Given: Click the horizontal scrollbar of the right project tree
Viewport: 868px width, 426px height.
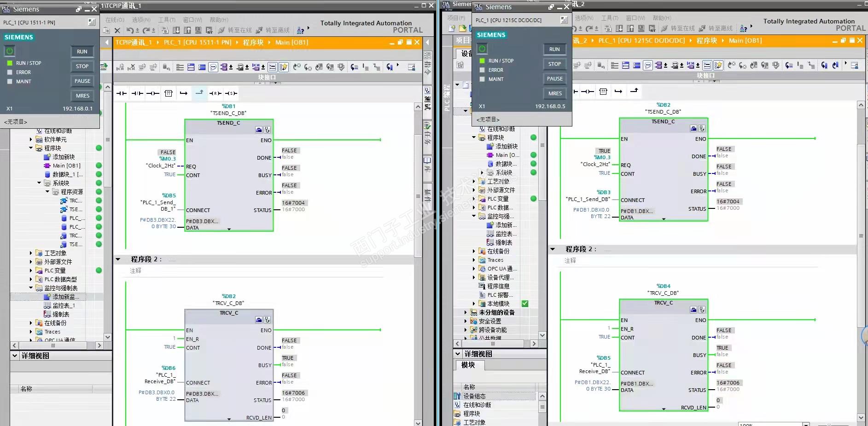Looking at the screenshot, I should point(493,343).
